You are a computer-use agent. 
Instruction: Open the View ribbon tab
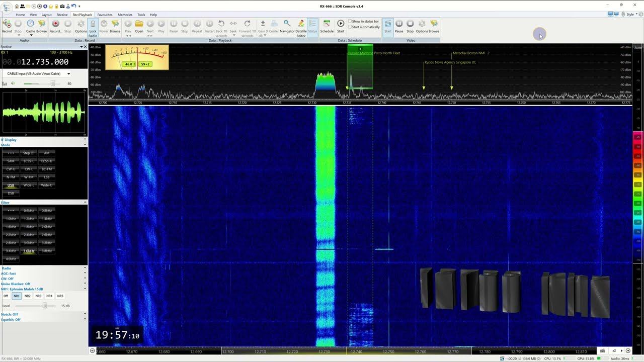point(33,15)
